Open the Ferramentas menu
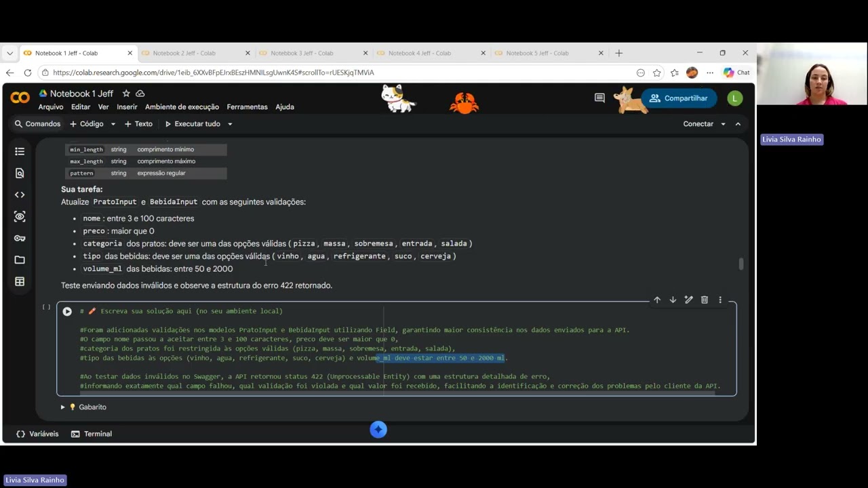The height and width of the screenshot is (488, 868). pos(247,107)
